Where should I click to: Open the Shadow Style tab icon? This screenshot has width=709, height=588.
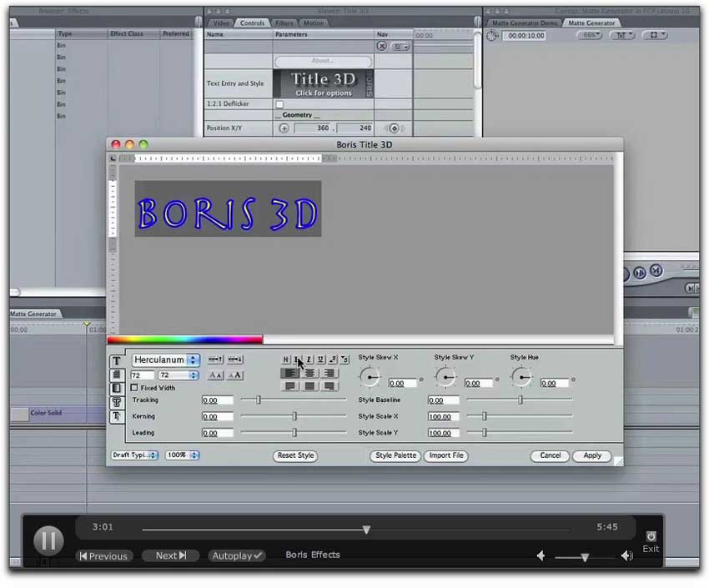(117, 416)
